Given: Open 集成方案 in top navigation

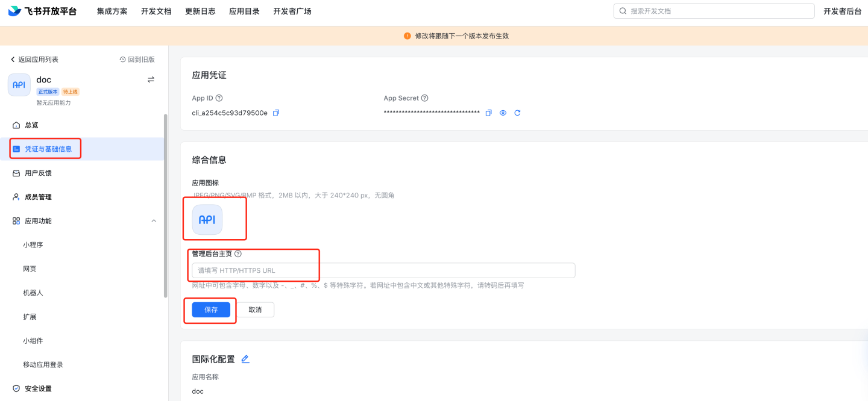Looking at the screenshot, I should click(x=112, y=11).
